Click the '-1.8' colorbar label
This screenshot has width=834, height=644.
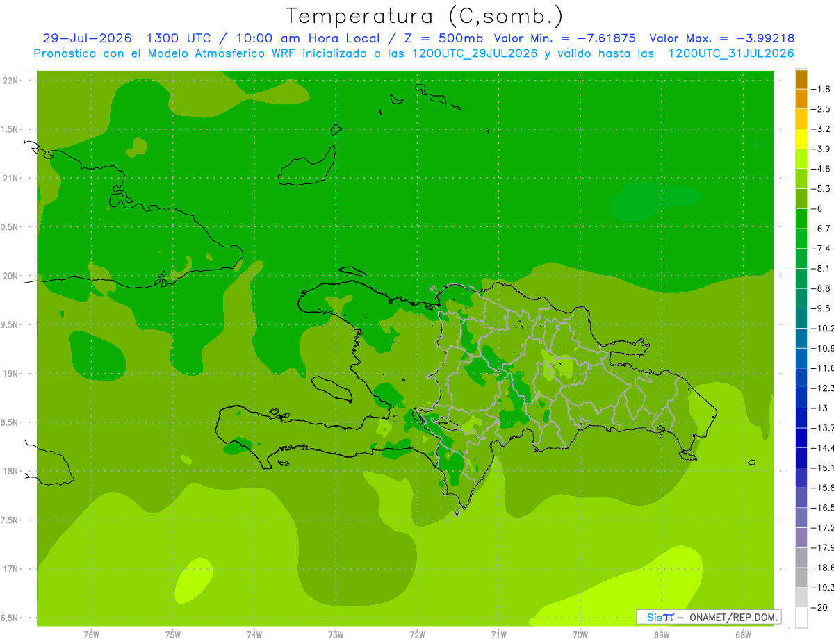click(x=821, y=90)
